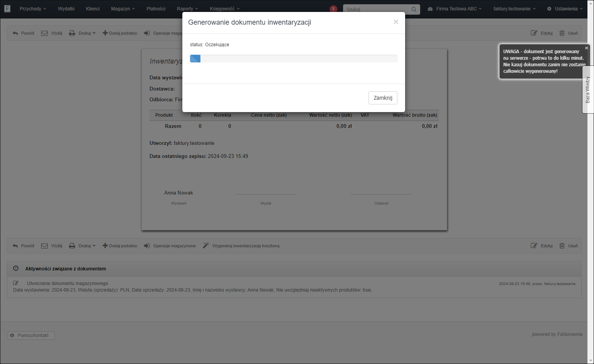Expand the top toolbar Drukuj dropdown
The width and height of the screenshot is (594, 364).
(x=82, y=33)
